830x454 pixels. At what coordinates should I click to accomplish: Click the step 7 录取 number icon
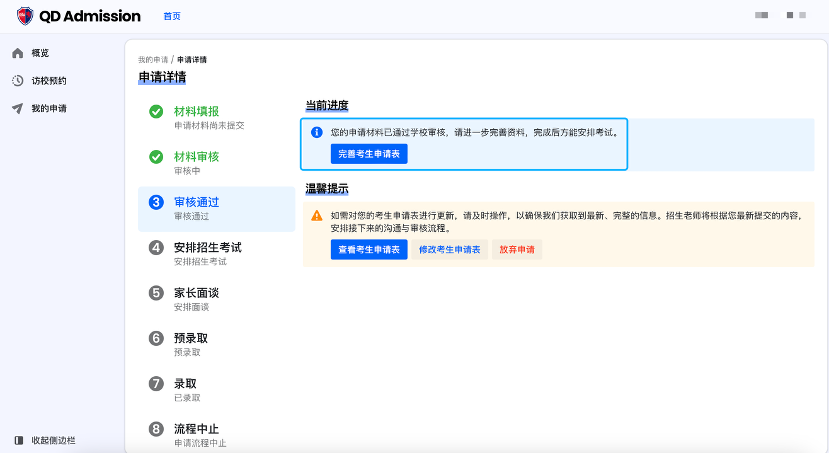[156, 384]
